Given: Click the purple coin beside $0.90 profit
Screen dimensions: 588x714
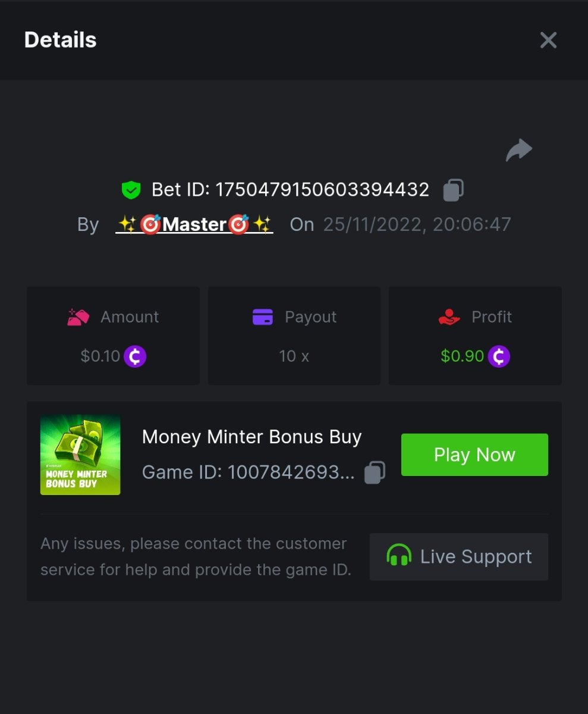Looking at the screenshot, I should point(499,356).
